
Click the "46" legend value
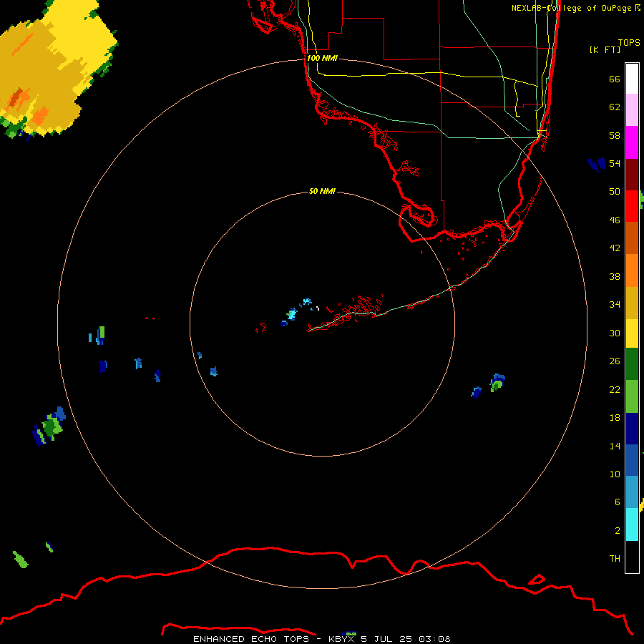(615, 220)
